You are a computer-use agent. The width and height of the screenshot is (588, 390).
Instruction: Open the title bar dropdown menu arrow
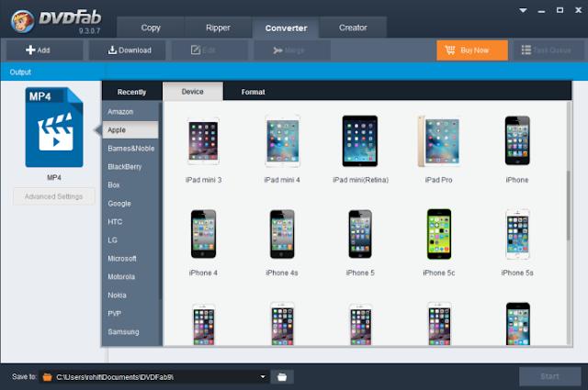[523, 10]
